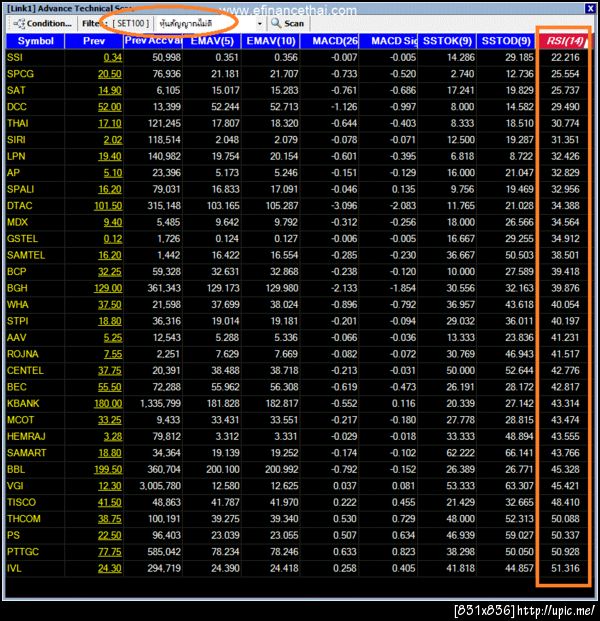This screenshot has width=600, height=621.
Task: Select the ROJNA symbol
Action: coord(23,354)
